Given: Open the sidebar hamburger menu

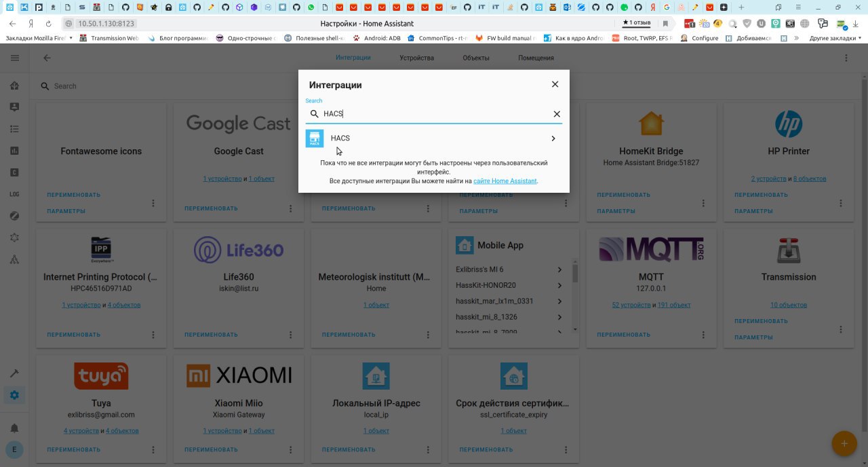Looking at the screenshot, I should click(x=15, y=58).
